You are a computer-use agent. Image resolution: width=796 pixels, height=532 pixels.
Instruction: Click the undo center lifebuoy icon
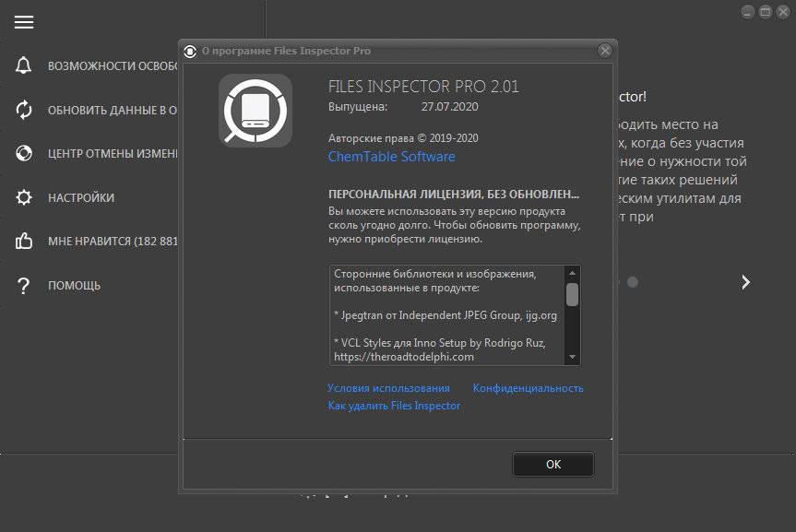point(24,153)
